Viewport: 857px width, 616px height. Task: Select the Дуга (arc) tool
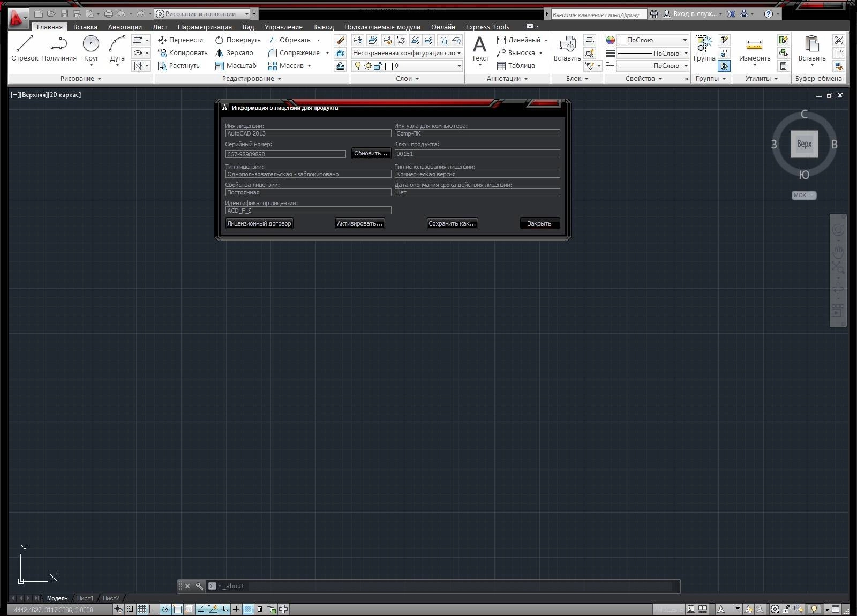click(117, 50)
